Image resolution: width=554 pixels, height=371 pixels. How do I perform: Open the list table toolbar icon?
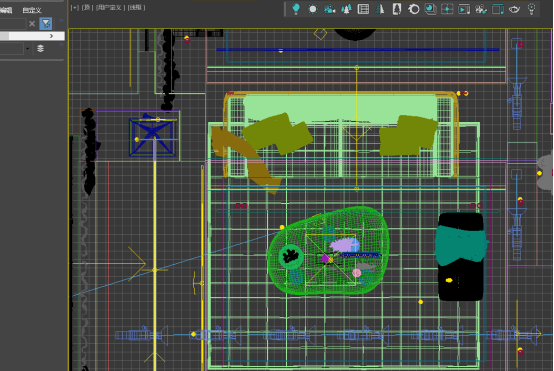click(x=363, y=9)
